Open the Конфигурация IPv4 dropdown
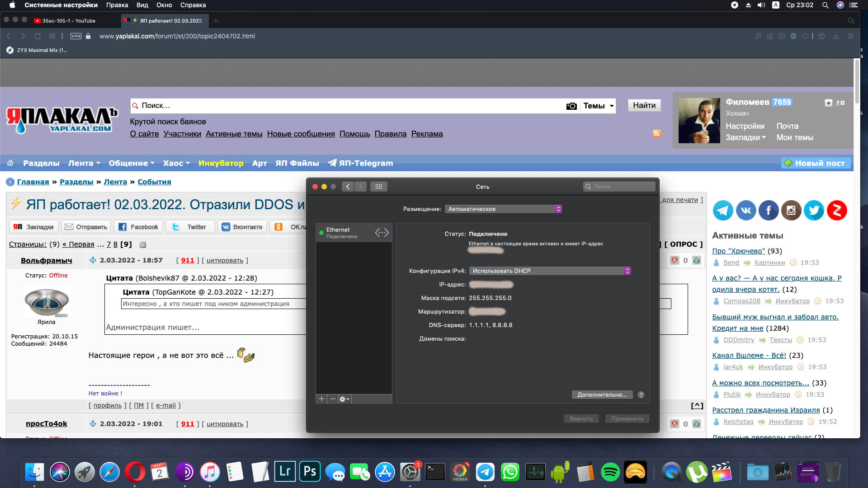This screenshot has width=868, height=488. point(550,271)
